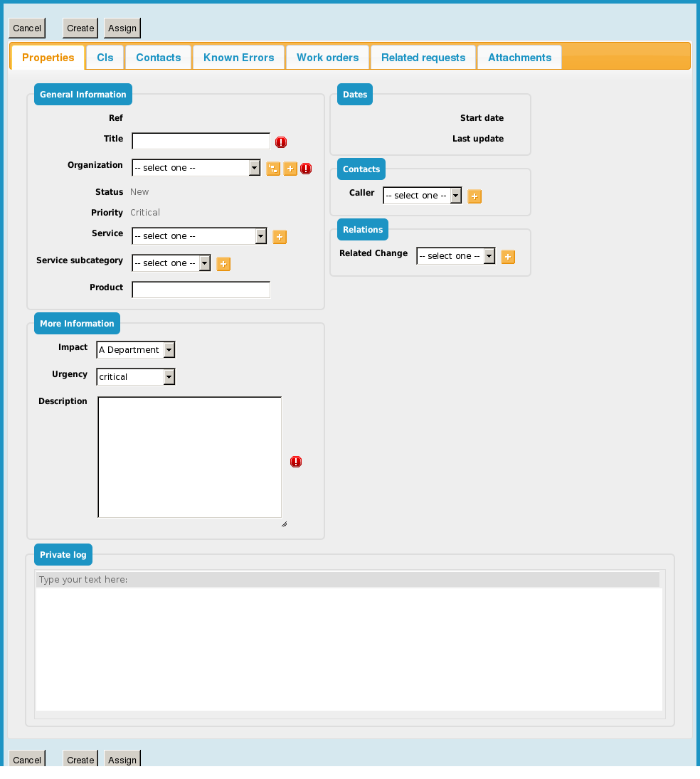Screen dimensions: 700x779
Task: Click the red warning icon beside Description
Action: 296,462
